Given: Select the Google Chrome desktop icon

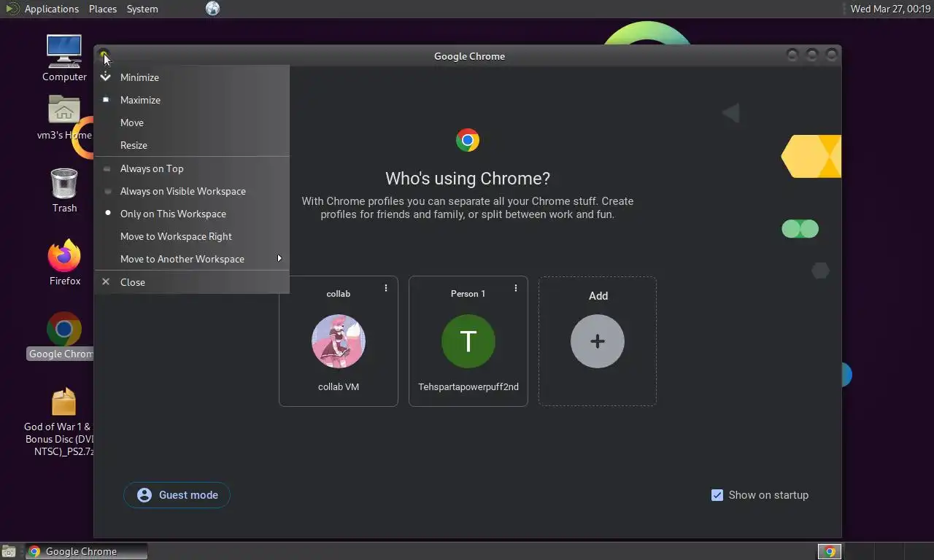Looking at the screenshot, I should pyautogui.click(x=63, y=336).
